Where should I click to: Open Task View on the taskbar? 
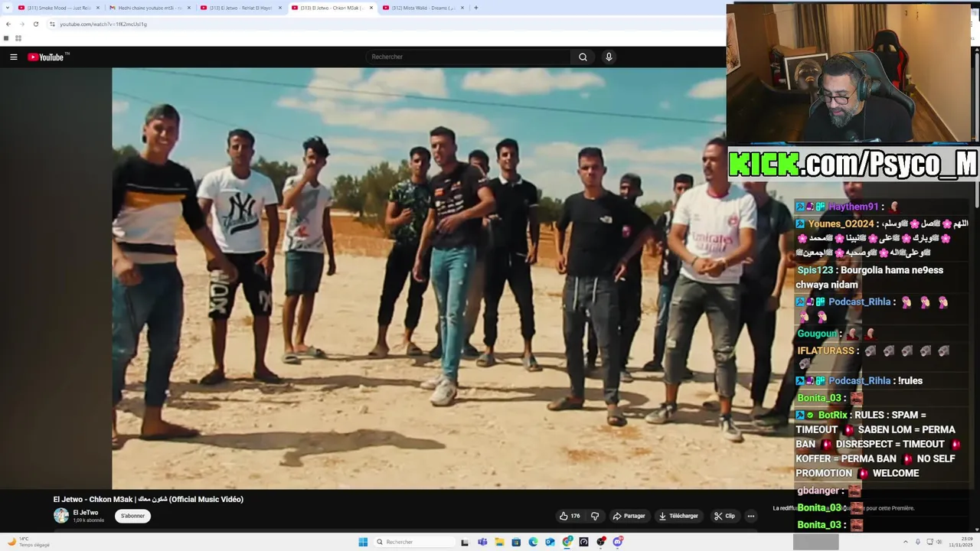point(465,542)
